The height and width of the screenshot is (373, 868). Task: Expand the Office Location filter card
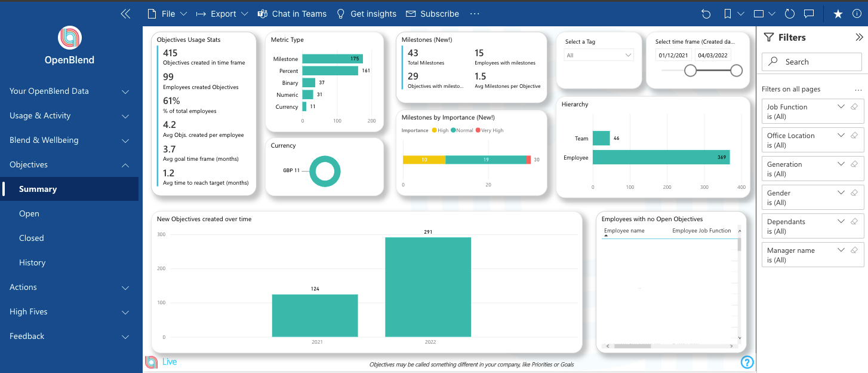(841, 136)
